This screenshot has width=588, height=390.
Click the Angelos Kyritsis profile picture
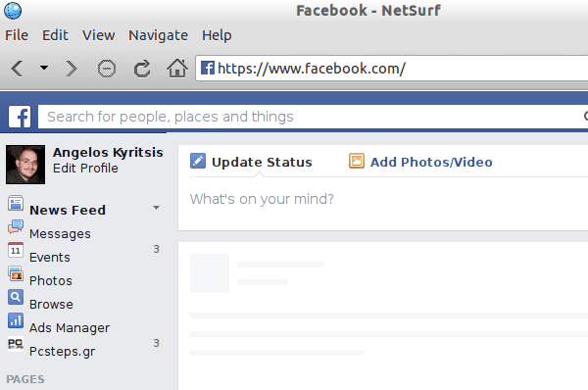pyautogui.click(x=25, y=165)
